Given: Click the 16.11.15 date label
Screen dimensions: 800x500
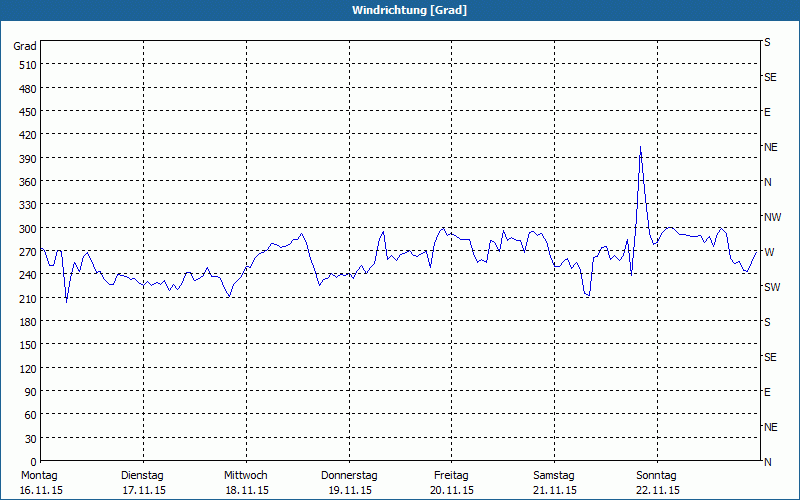Looking at the screenshot, I should coord(41,490).
